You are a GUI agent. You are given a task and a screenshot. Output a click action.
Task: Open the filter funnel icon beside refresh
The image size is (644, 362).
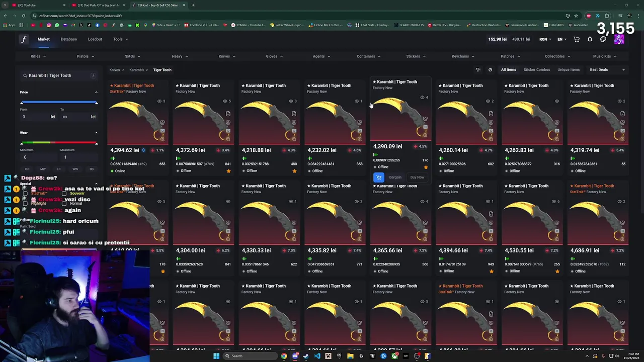point(478,70)
